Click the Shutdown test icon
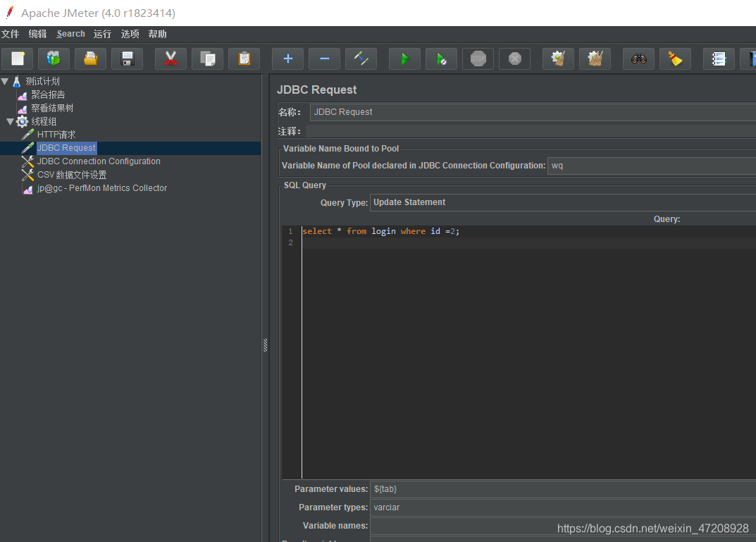The image size is (756, 542). tap(514, 58)
